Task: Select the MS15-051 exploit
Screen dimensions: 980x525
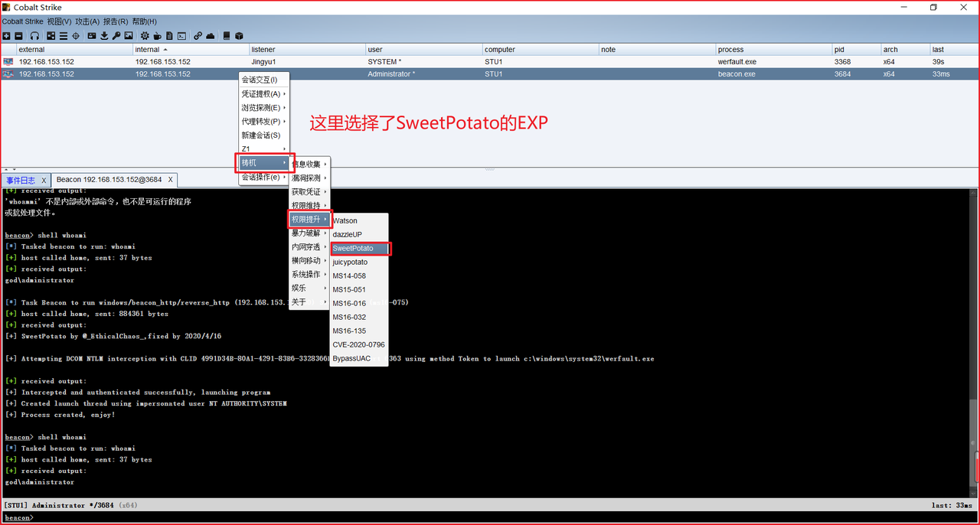Action: [x=359, y=289]
